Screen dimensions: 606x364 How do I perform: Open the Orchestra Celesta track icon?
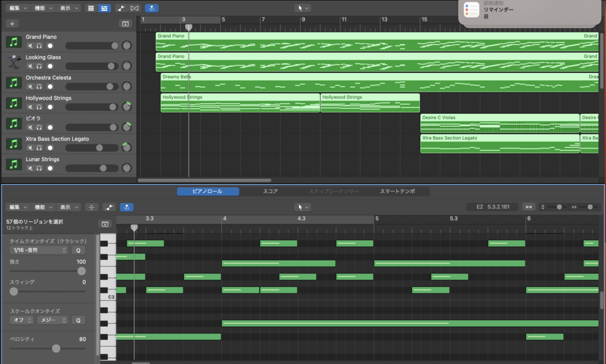click(x=14, y=83)
